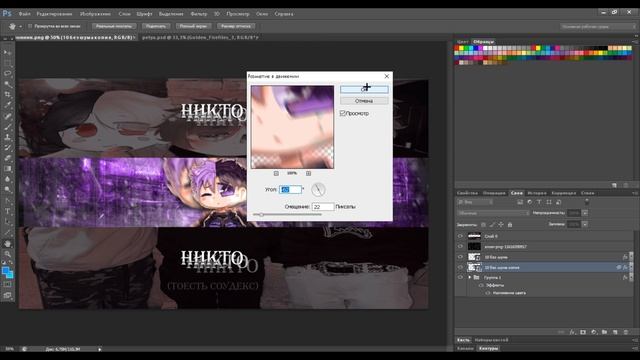Toggle visibility of the black thumbnail layer

pyautogui.click(x=460, y=247)
